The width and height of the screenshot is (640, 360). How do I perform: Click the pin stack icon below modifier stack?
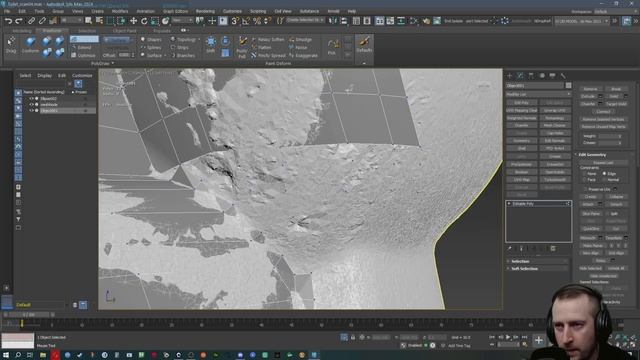click(510, 248)
